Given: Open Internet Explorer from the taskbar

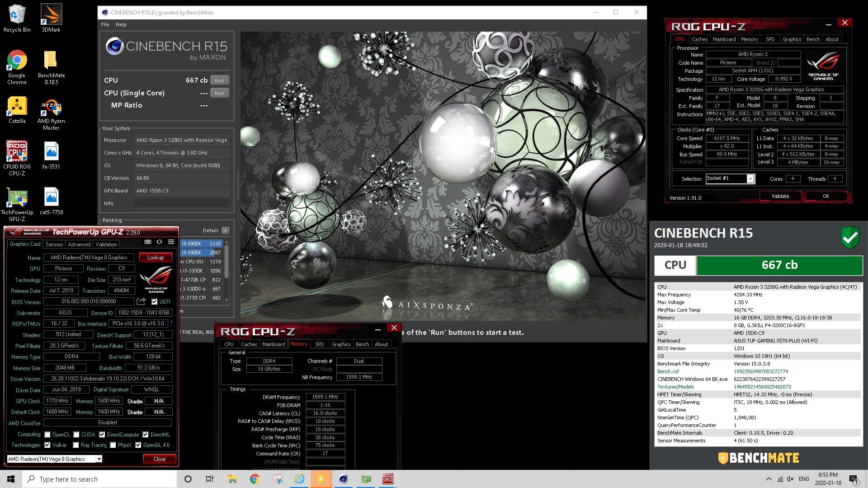Looking at the screenshot, I should pyautogui.click(x=299, y=479).
